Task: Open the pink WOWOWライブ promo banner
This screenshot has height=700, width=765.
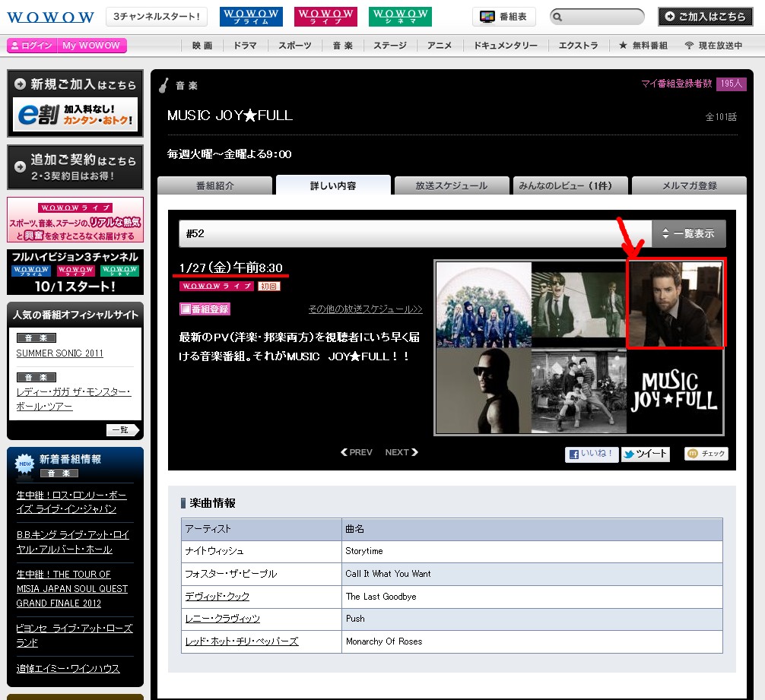Action: click(x=75, y=220)
